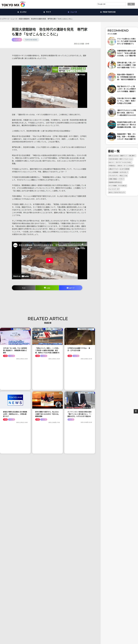The width and height of the screenshot is (138, 644).
Task: Select 70号室の住人 program tag
Action: pos(112,166)
